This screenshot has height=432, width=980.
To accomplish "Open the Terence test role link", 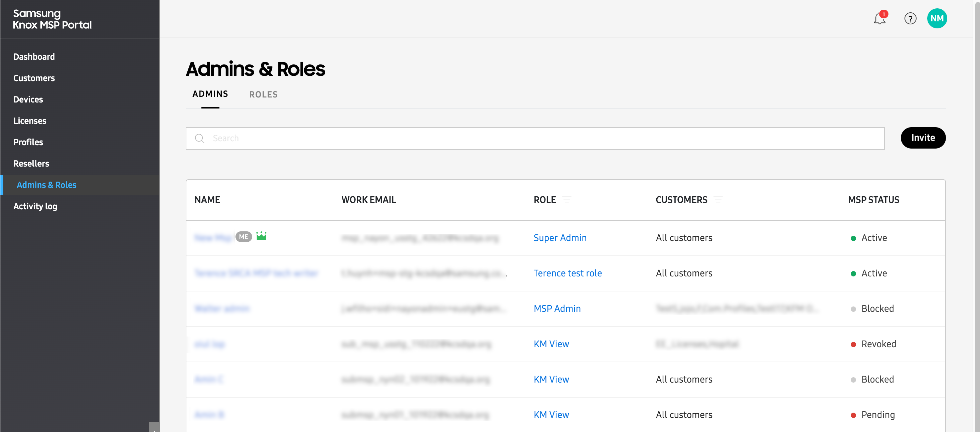I will [567, 273].
